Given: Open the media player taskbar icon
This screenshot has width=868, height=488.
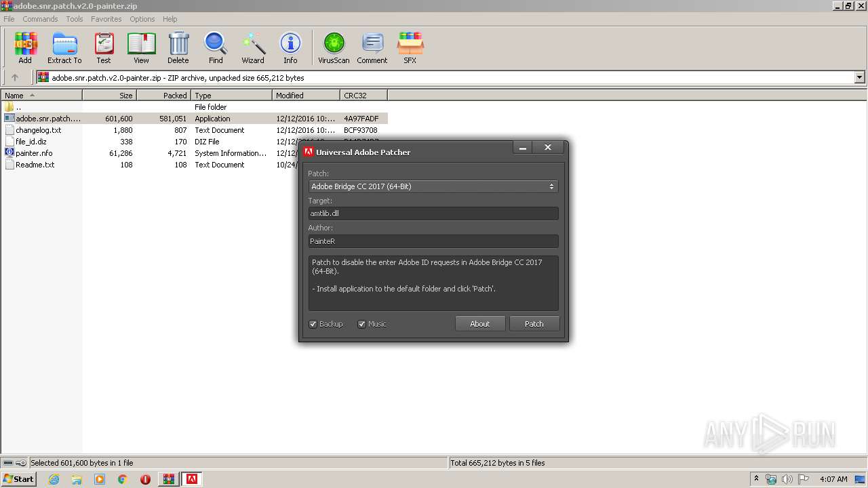Looking at the screenshot, I should click(100, 479).
